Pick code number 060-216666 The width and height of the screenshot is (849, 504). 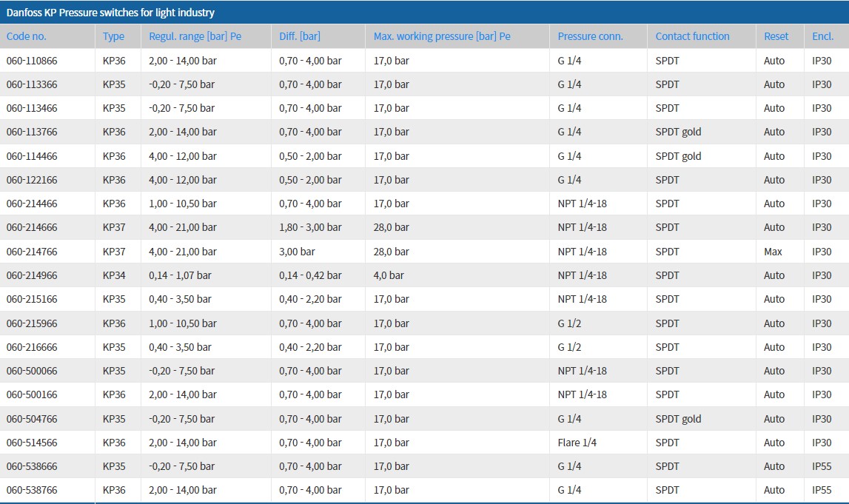pos(32,348)
